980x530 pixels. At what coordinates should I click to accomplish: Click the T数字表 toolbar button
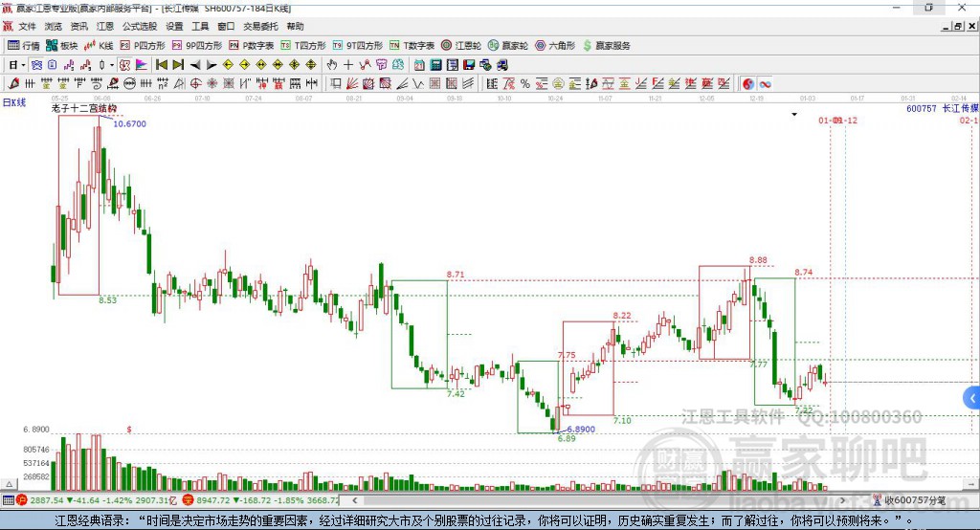coord(412,45)
